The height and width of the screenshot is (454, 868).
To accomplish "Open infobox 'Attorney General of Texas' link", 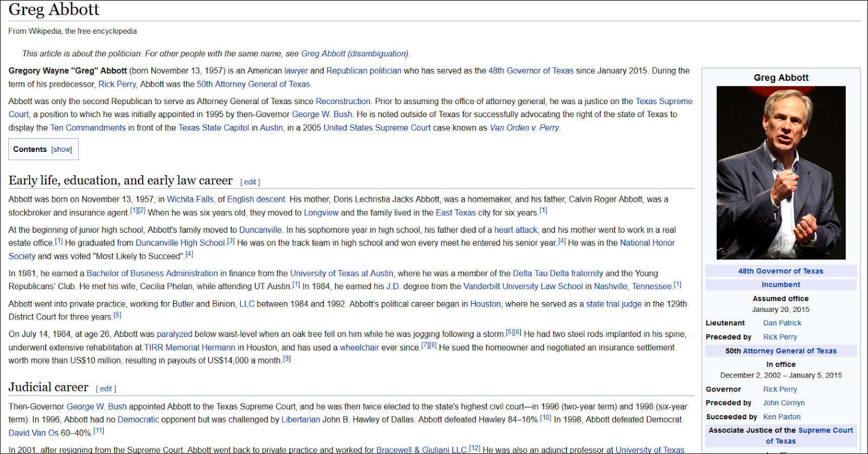I will (x=790, y=351).
